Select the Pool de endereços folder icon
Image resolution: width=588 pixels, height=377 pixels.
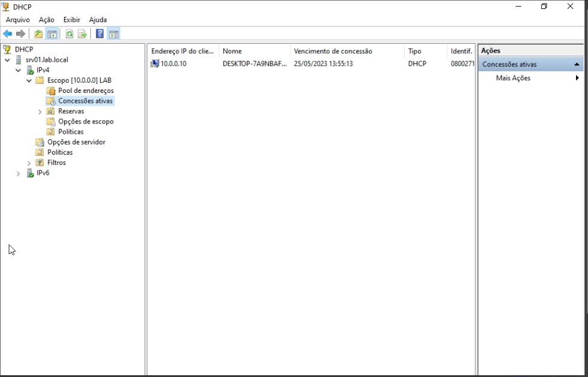pos(51,91)
